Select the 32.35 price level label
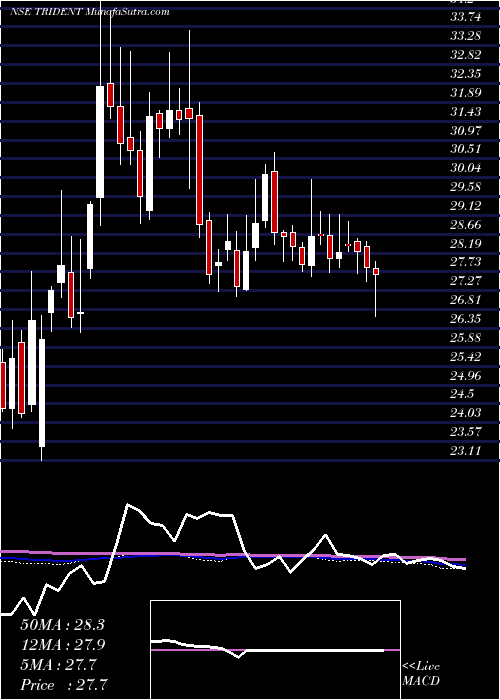This screenshot has height=700, width=500. click(466, 74)
